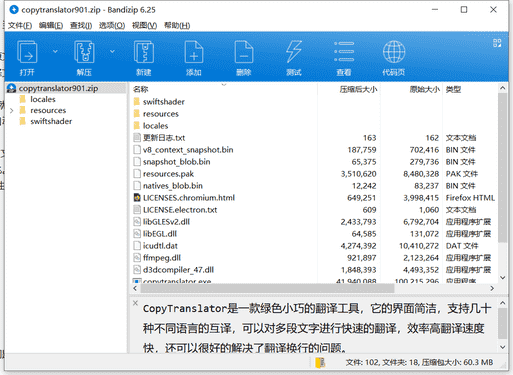This screenshot has width=513, height=375.
Task: Click the View (查看) list icon
Action: click(x=344, y=52)
